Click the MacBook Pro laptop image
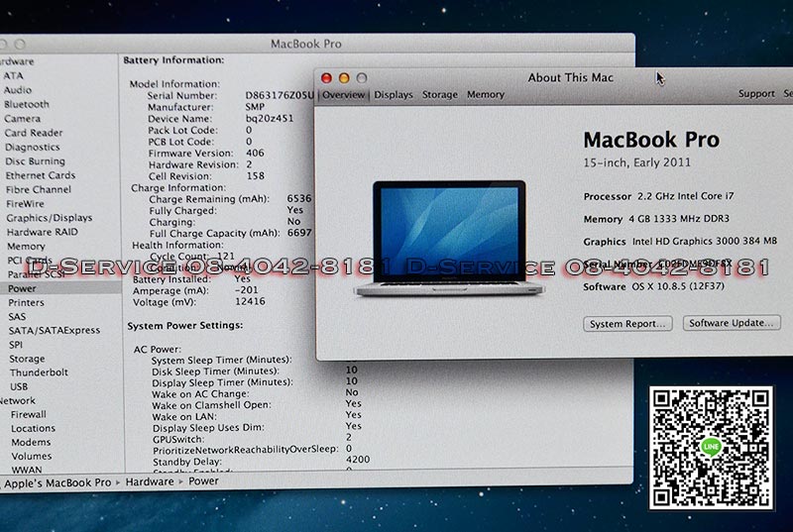 [449, 238]
